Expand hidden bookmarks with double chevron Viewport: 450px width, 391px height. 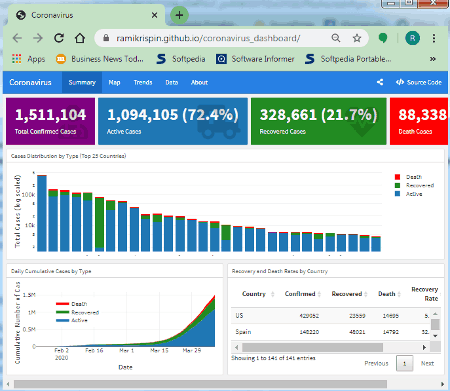tap(432, 59)
